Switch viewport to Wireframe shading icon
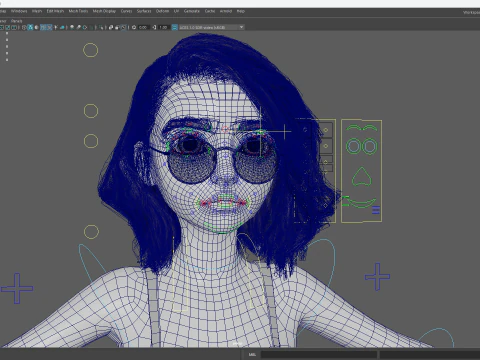The height and width of the screenshot is (360, 480). point(24,27)
